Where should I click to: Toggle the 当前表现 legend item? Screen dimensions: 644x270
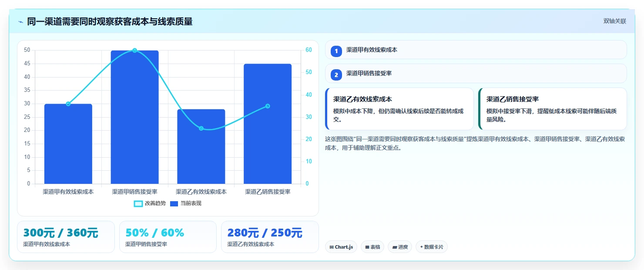tap(185, 203)
